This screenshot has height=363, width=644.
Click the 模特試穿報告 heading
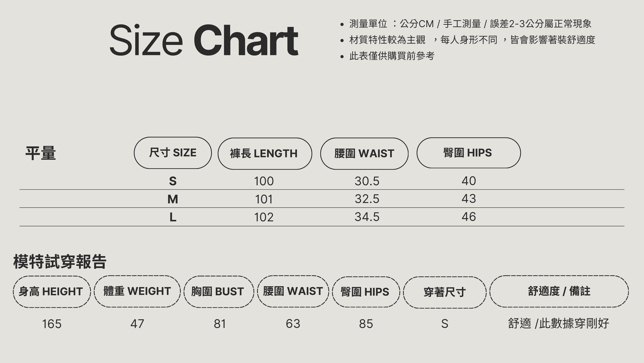(x=60, y=262)
